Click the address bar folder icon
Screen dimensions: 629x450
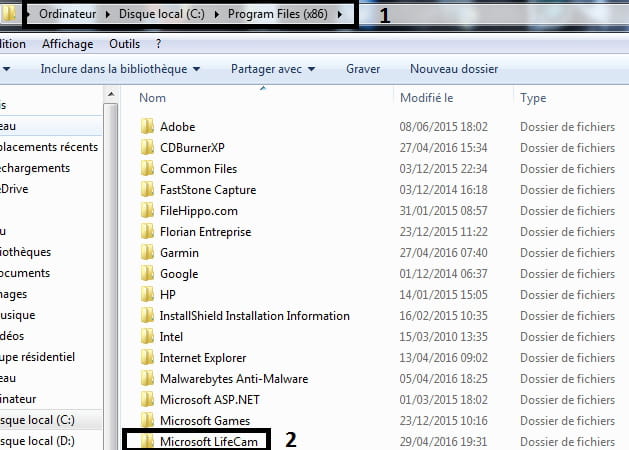[x=8, y=13]
